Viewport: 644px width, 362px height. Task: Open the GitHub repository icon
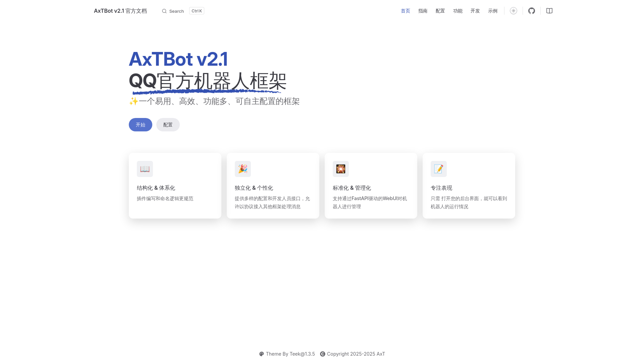click(x=532, y=11)
